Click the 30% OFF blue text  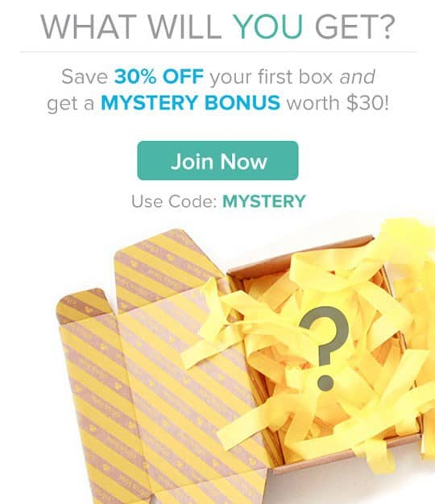click(x=159, y=76)
